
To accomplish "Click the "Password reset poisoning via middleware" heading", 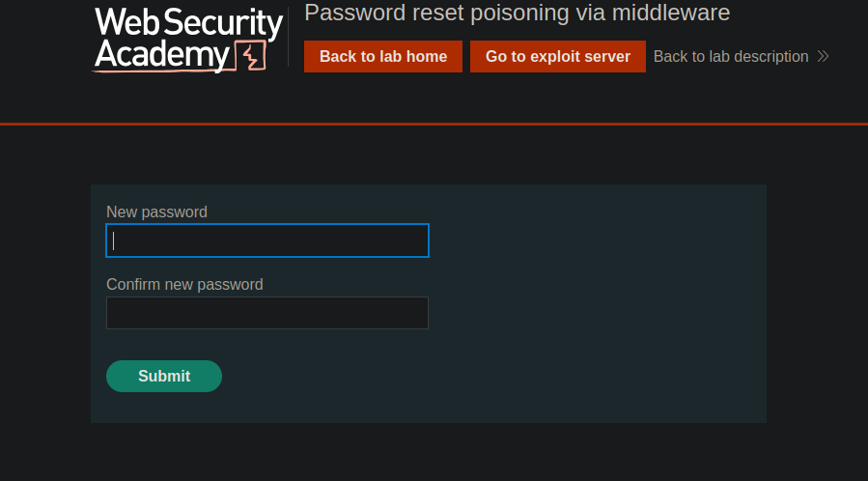I will pyautogui.click(x=517, y=13).
